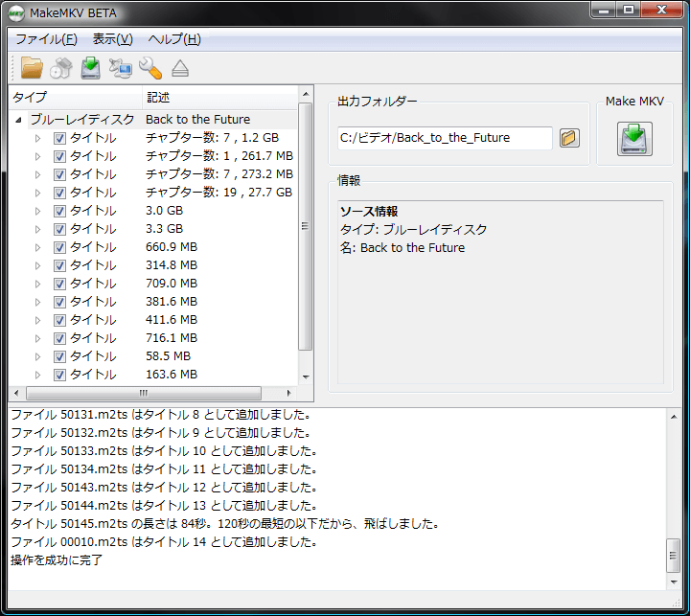Select the 716.1 MB title row text
The image size is (690, 616).
[x=172, y=338]
